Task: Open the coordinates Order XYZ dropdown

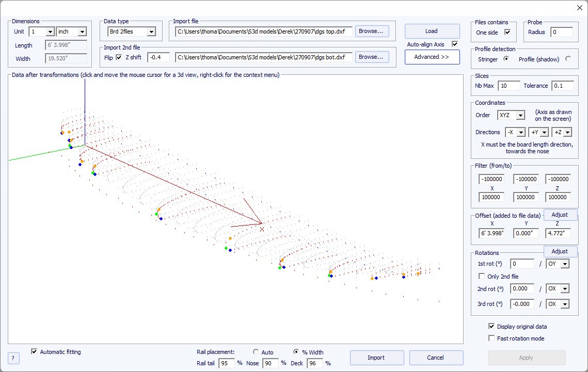Action: point(520,116)
